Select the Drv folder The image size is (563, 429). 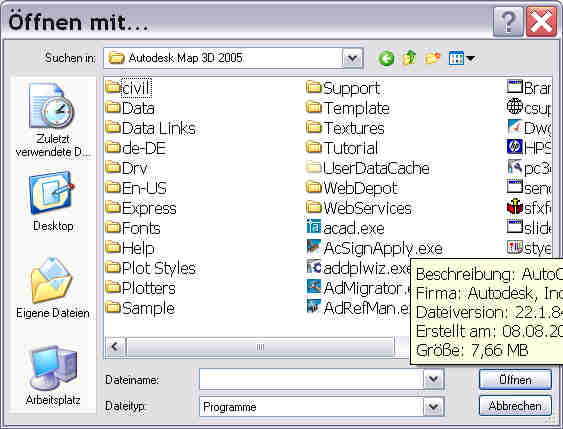click(x=126, y=168)
